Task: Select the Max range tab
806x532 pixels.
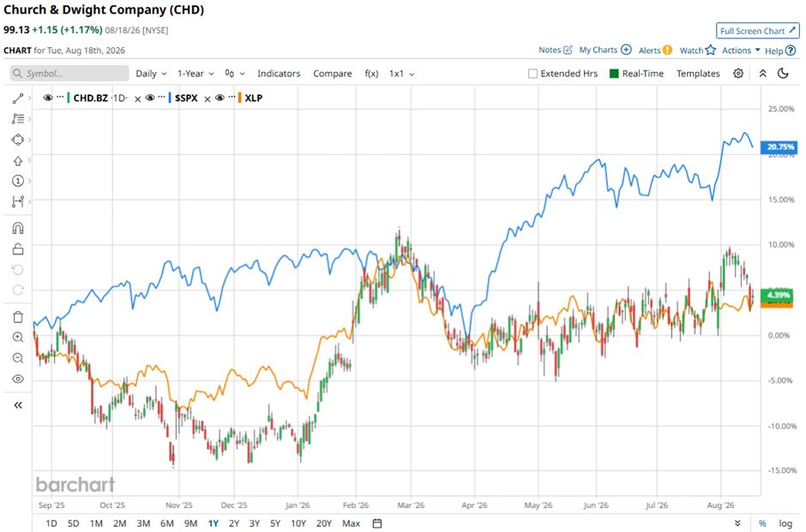Action: tap(351, 523)
